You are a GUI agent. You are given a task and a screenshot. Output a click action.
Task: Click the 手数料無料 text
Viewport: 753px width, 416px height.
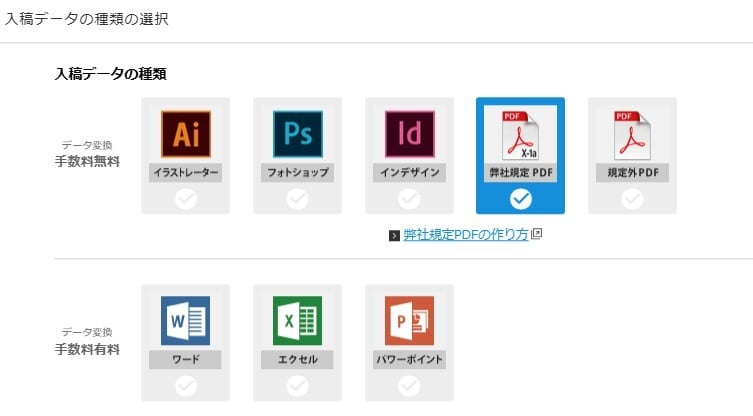pyautogui.click(x=87, y=161)
